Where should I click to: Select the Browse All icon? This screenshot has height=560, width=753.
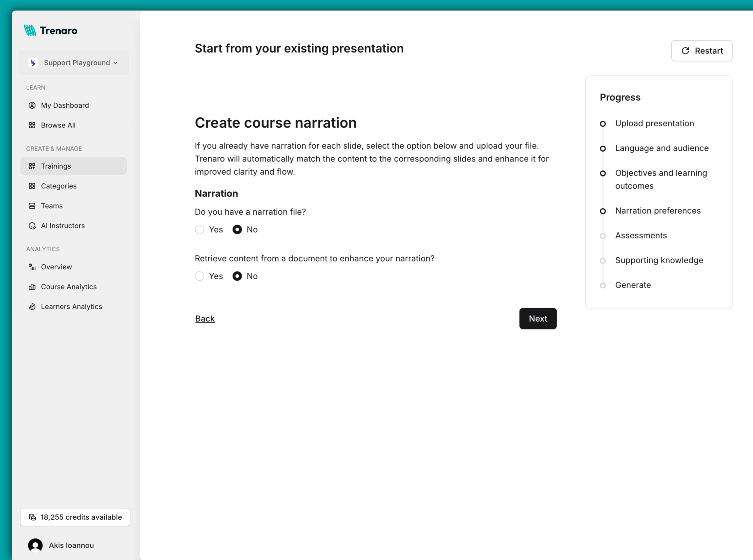(x=32, y=125)
